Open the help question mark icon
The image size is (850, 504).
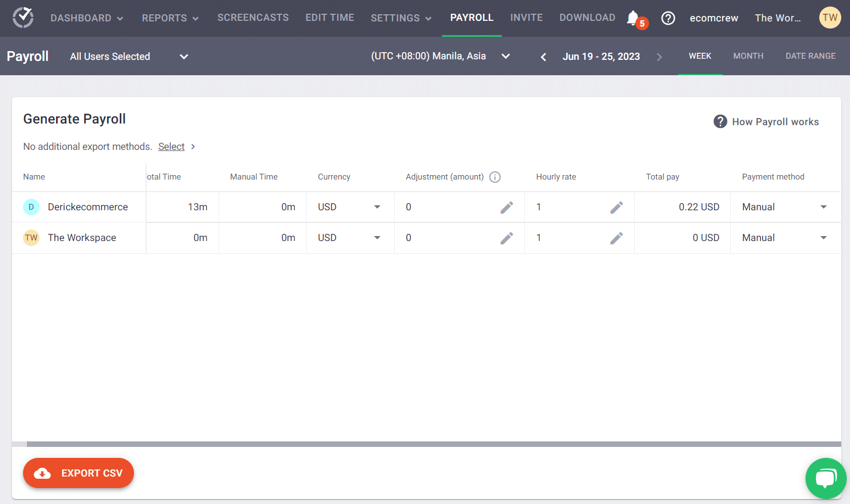pyautogui.click(x=668, y=18)
